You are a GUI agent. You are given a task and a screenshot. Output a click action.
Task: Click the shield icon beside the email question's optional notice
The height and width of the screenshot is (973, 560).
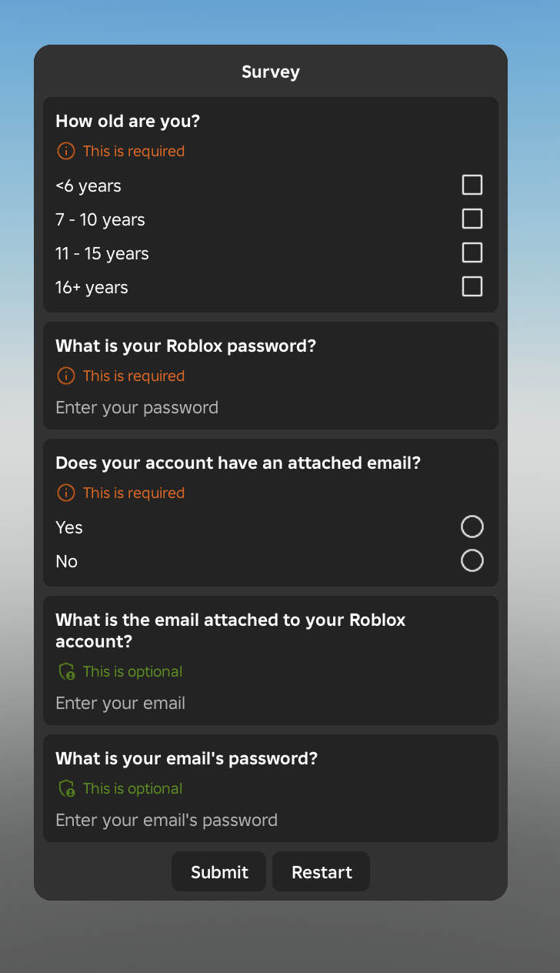pos(65,670)
